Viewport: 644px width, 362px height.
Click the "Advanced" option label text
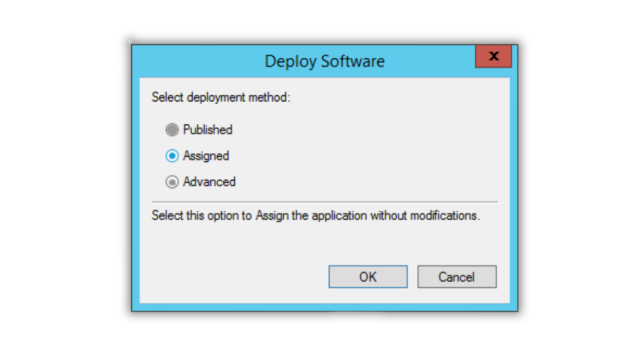[209, 182]
